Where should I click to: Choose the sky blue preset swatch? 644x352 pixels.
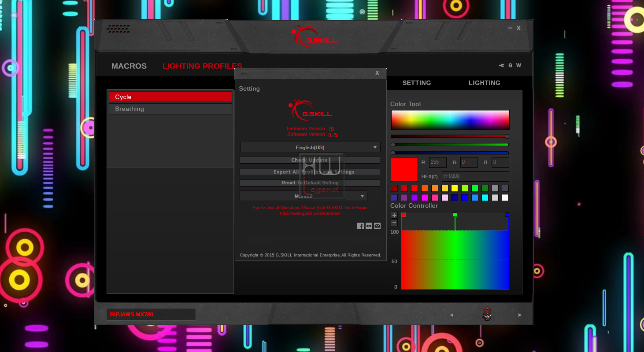click(475, 198)
